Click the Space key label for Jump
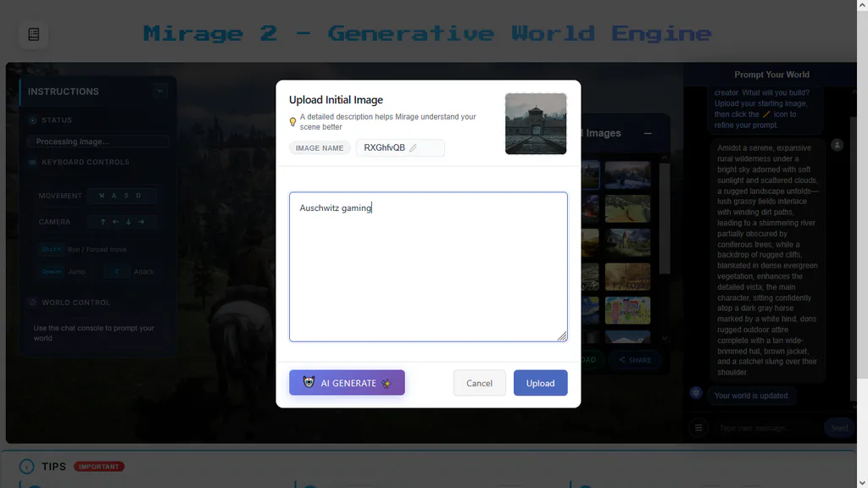 point(52,272)
